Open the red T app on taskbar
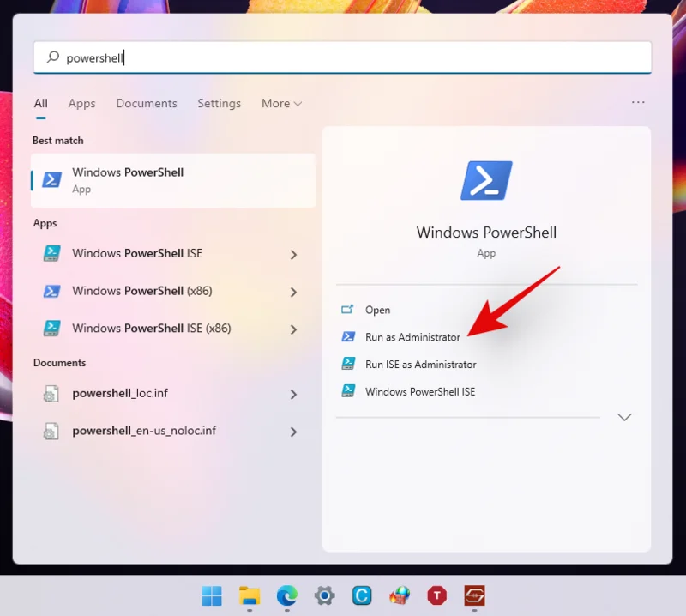The height and width of the screenshot is (616, 686). pos(437,596)
